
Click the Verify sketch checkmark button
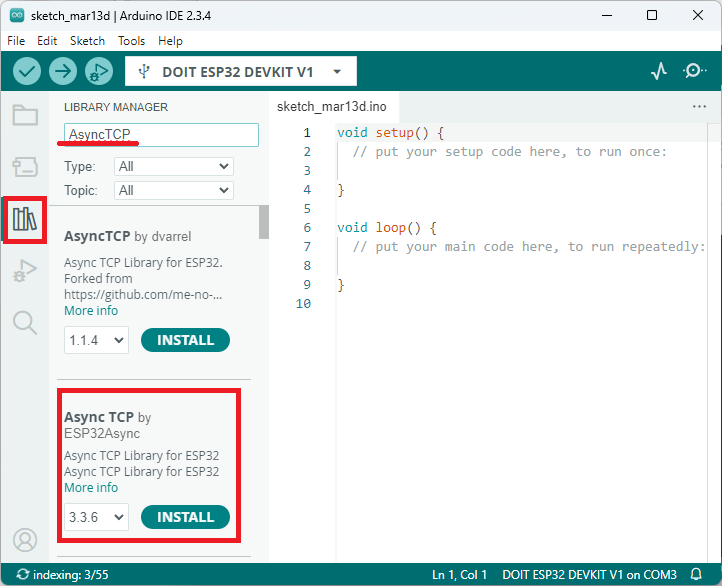[27, 71]
